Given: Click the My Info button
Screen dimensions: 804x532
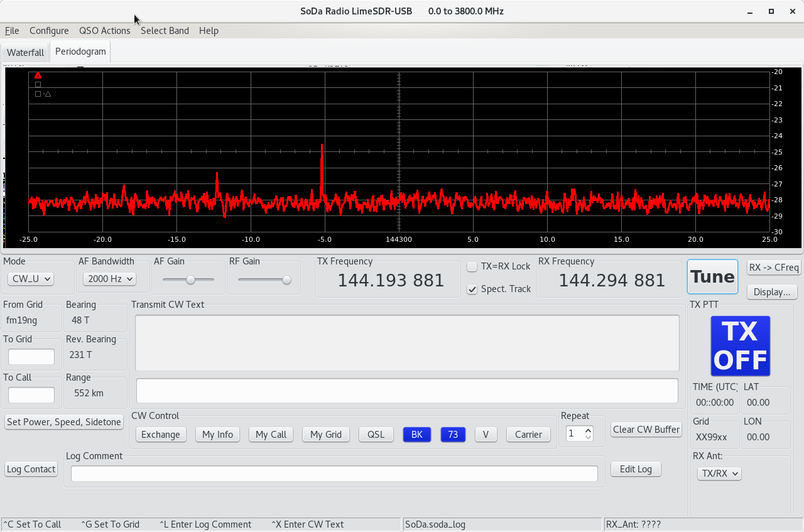Looking at the screenshot, I should (218, 435).
